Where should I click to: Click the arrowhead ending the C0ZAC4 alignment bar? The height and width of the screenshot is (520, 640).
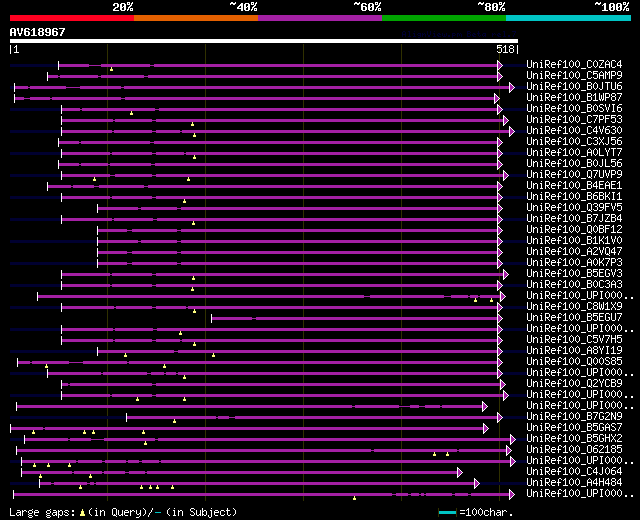tap(500, 65)
